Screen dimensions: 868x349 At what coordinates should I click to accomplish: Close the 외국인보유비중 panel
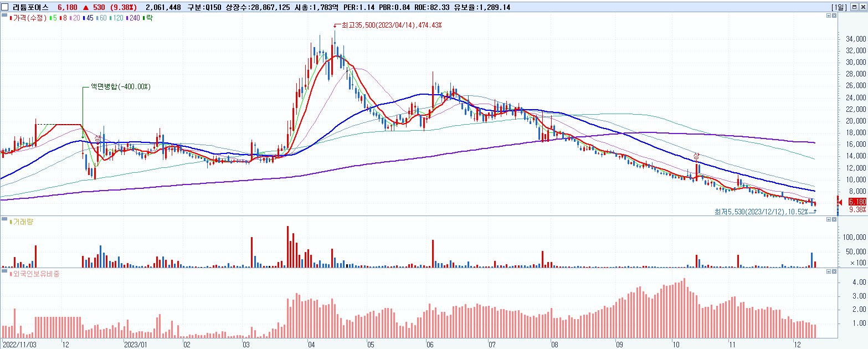(x=834, y=271)
